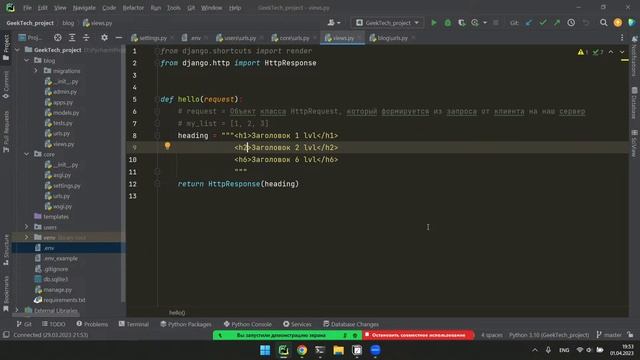The image size is (640, 360).
Task: Run the GeekTech_project configuration
Action: pyautogui.click(x=434, y=23)
